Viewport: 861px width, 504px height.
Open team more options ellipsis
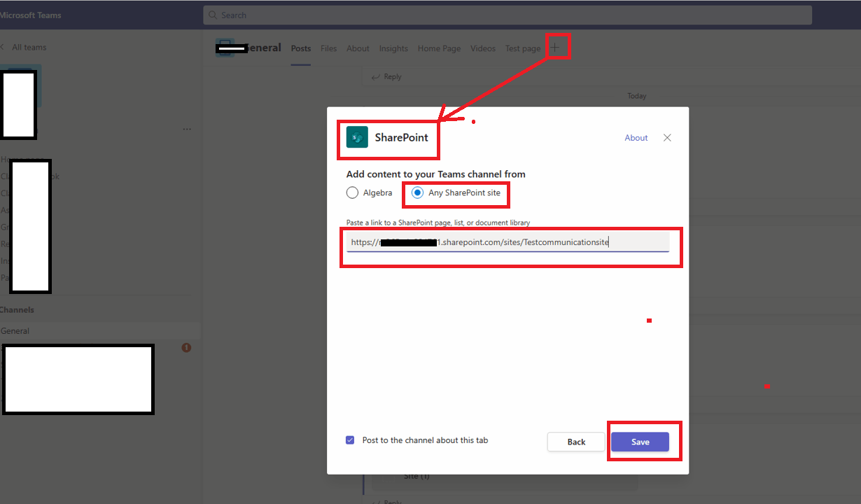pyautogui.click(x=187, y=129)
